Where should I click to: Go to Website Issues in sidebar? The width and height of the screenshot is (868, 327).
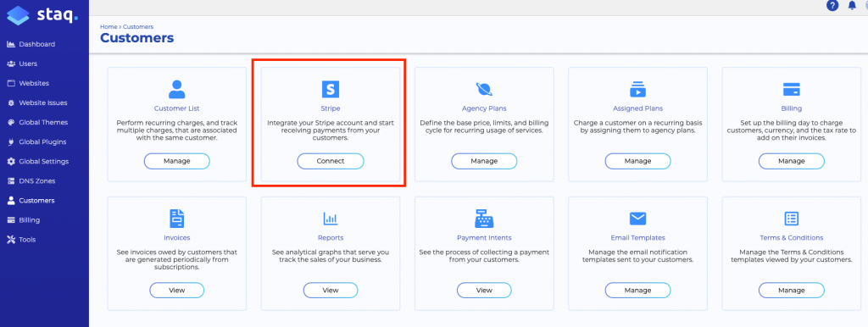tap(44, 103)
